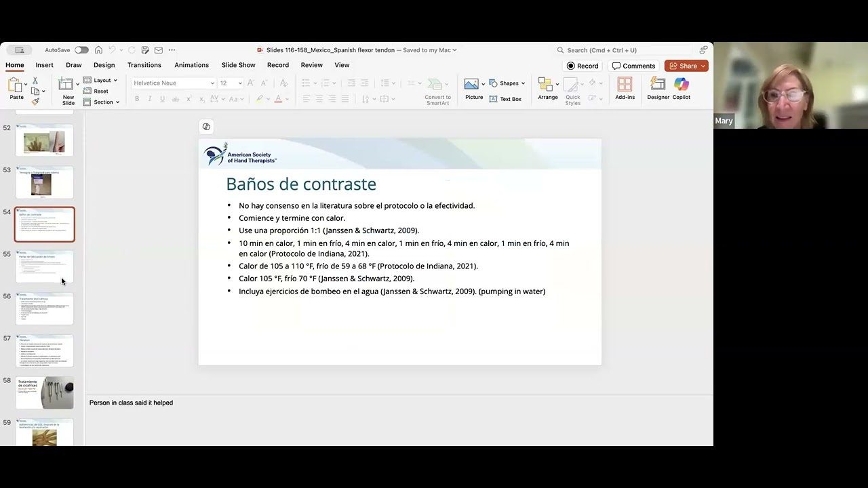This screenshot has height=488, width=868.
Task: Click the Paste clipboard icon
Action: tap(14, 85)
